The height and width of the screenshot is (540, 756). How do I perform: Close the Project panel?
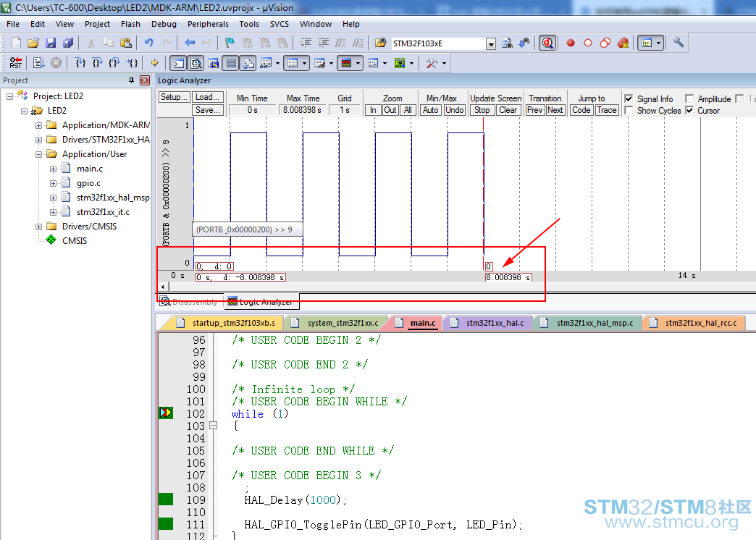coord(145,80)
